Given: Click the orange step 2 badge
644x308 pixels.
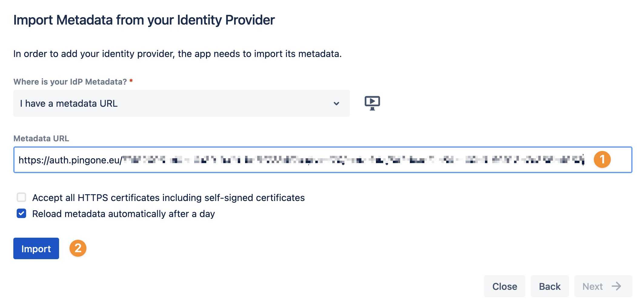Looking at the screenshot, I should 78,248.
